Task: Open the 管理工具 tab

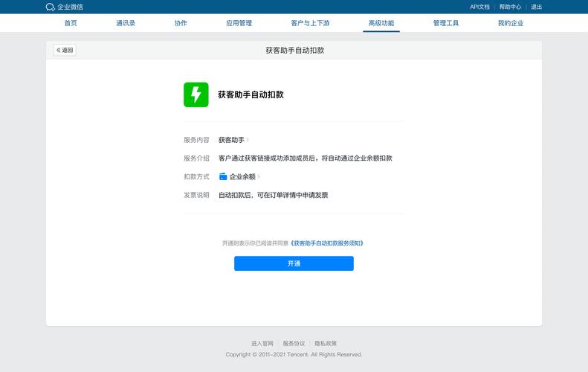Action: pos(446,23)
